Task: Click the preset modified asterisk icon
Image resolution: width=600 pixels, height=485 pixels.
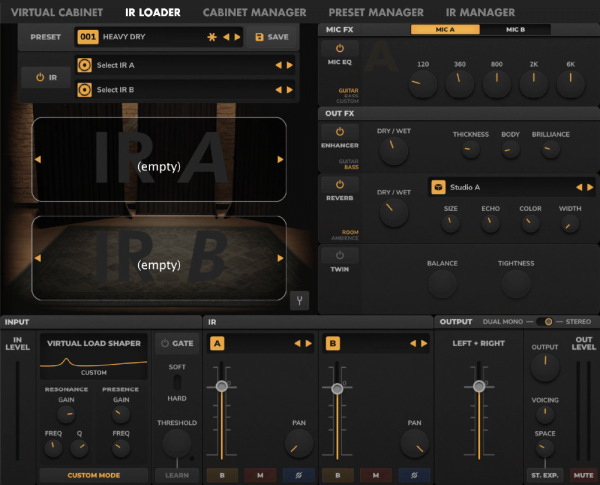Action: click(x=211, y=37)
